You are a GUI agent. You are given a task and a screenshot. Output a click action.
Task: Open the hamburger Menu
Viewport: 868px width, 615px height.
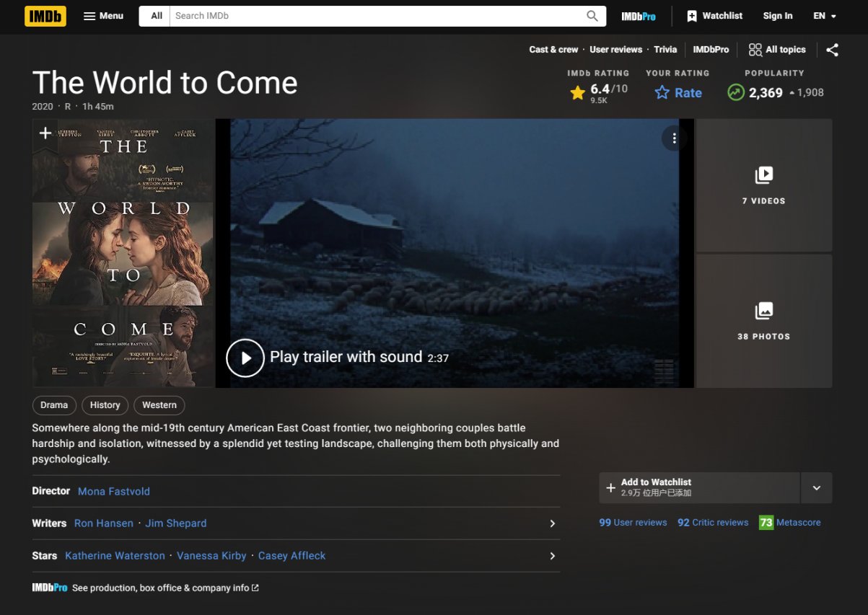[x=103, y=16]
